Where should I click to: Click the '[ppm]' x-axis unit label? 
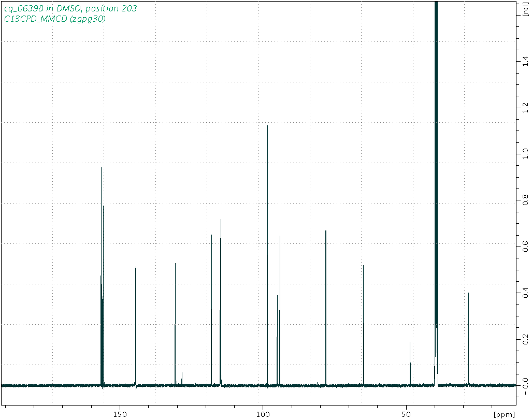tap(504, 415)
